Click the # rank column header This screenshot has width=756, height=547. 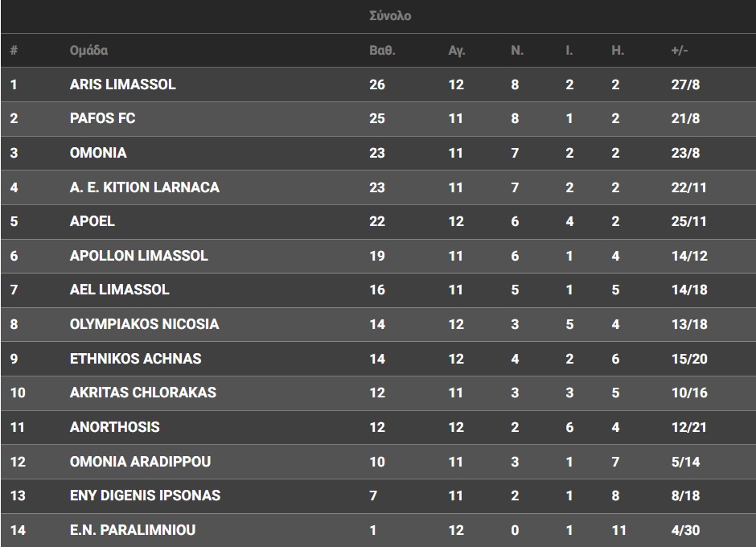click(x=14, y=51)
